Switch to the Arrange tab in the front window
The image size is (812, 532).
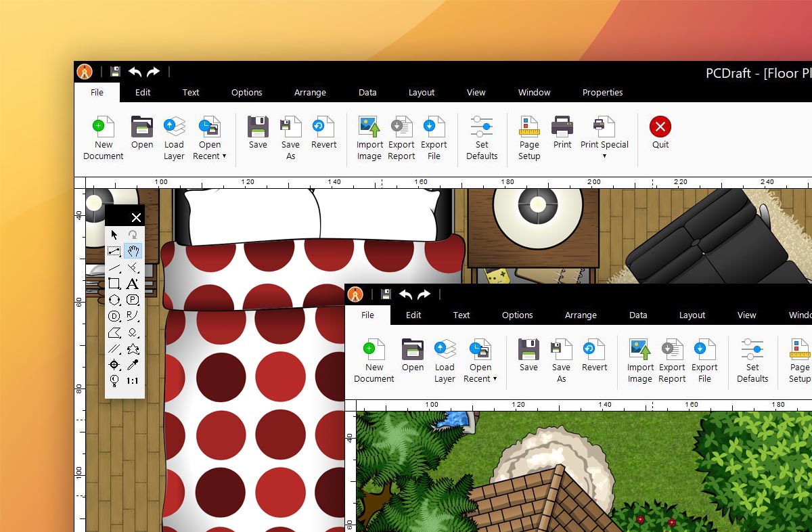pyautogui.click(x=581, y=315)
